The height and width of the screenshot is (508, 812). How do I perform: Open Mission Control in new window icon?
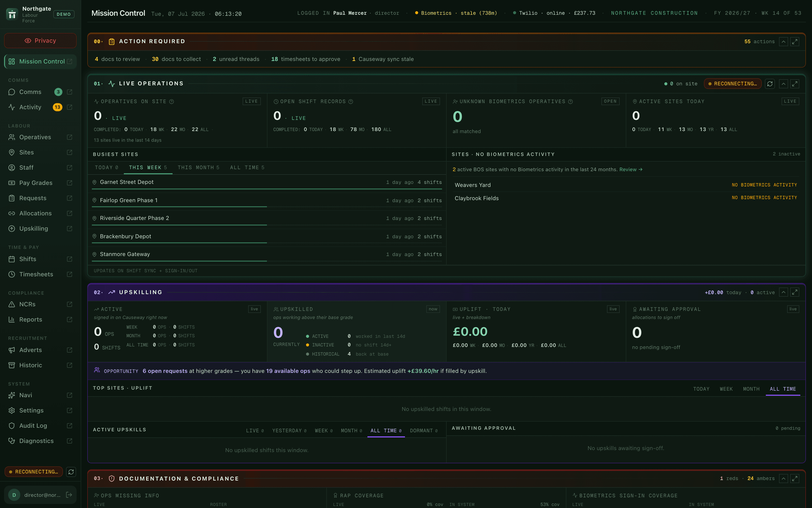70,61
